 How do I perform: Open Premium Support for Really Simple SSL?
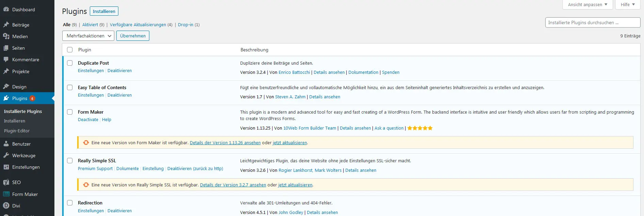(95, 169)
